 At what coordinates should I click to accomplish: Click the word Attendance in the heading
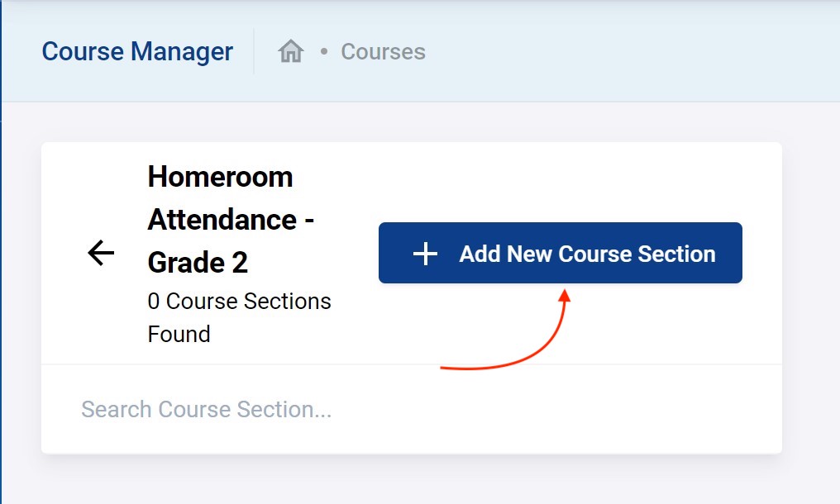tap(222, 220)
